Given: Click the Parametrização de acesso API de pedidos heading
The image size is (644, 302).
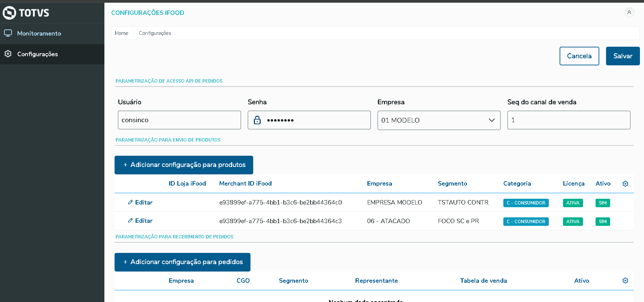Looking at the screenshot, I should pyautogui.click(x=169, y=81).
